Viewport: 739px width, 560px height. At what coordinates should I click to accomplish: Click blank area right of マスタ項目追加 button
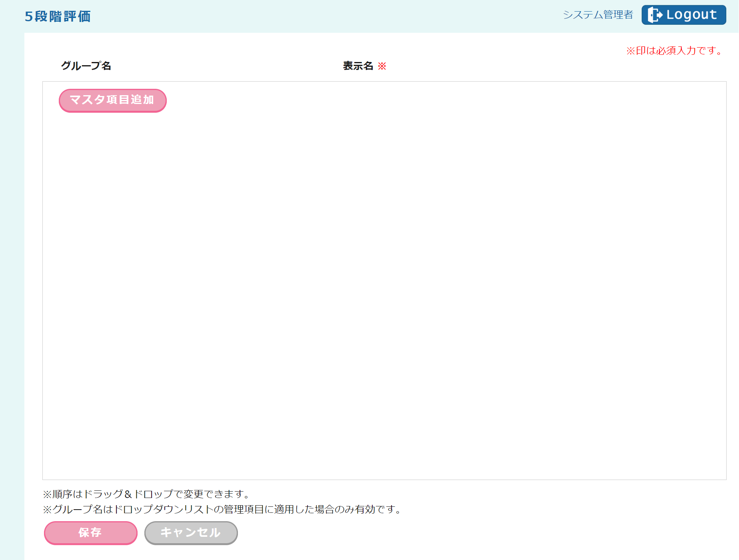(400, 100)
